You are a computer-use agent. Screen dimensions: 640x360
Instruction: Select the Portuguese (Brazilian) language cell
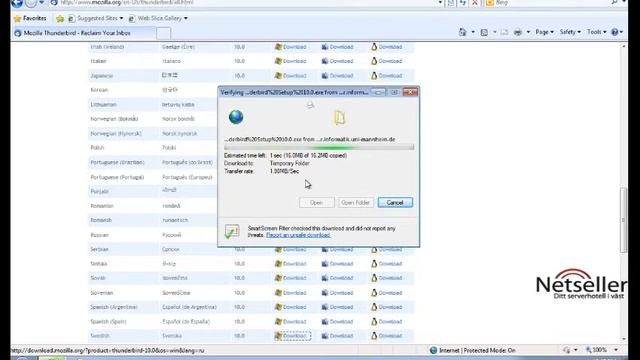pos(118,162)
